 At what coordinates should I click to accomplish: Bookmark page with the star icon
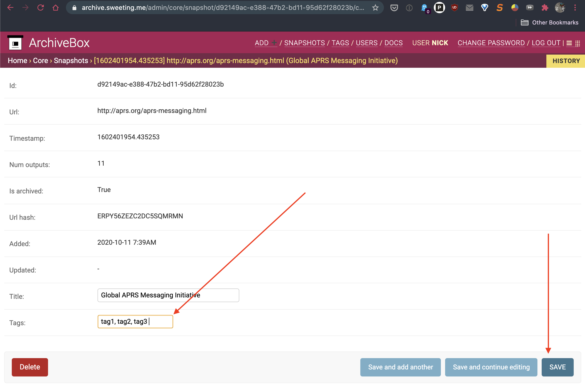(375, 8)
